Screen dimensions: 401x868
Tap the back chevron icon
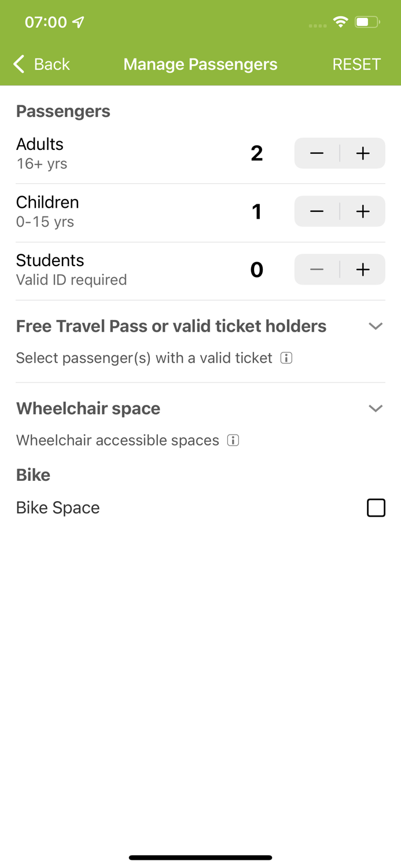point(18,64)
